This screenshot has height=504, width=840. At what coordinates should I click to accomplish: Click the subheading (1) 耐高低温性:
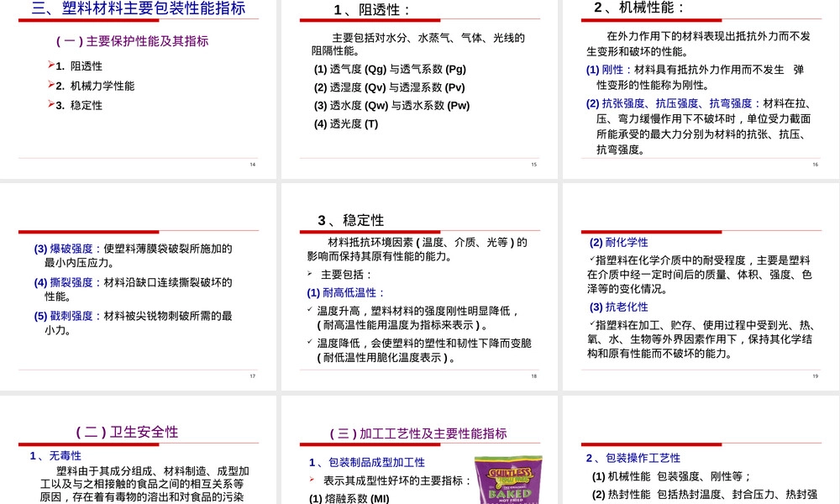(x=345, y=293)
